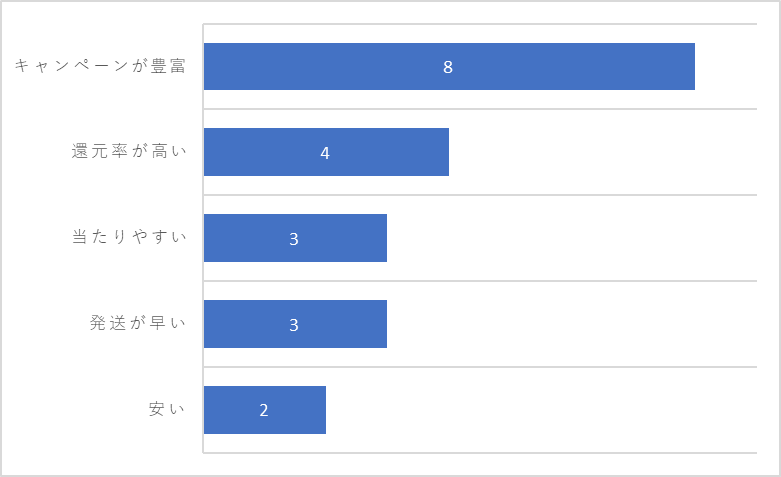Click the vertical category axis line

click(x=203, y=238)
